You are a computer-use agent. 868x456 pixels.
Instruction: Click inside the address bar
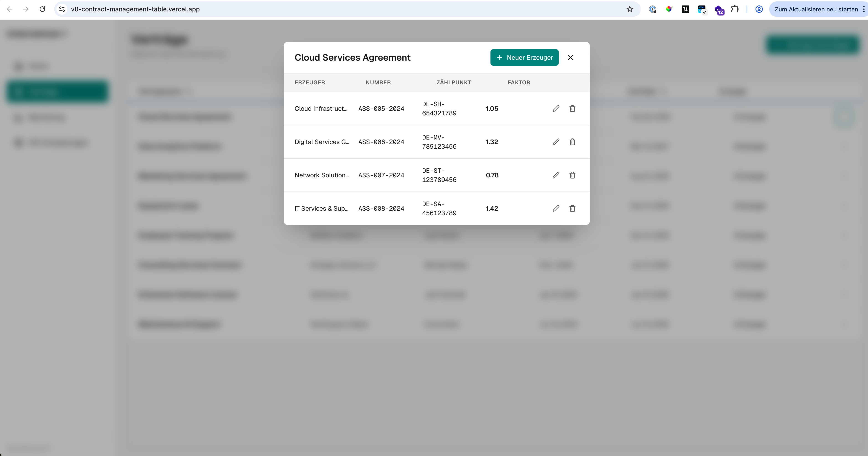click(x=236, y=9)
